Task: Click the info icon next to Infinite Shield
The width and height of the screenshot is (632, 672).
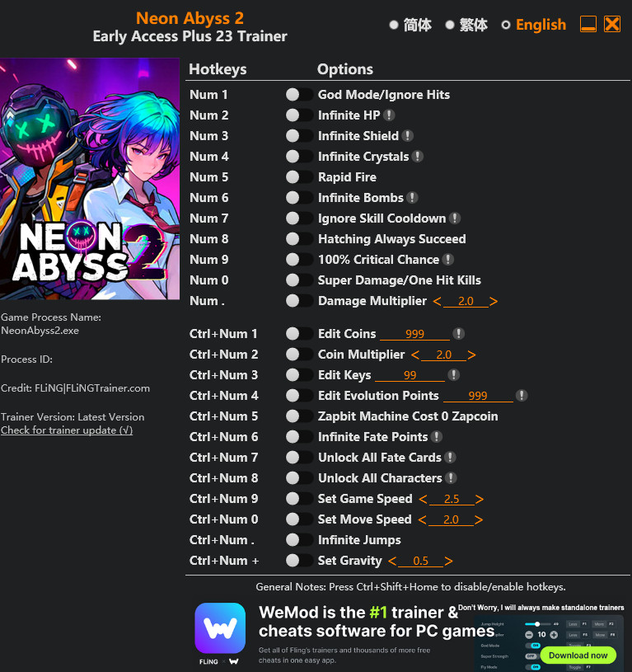Action: (x=408, y=136)
